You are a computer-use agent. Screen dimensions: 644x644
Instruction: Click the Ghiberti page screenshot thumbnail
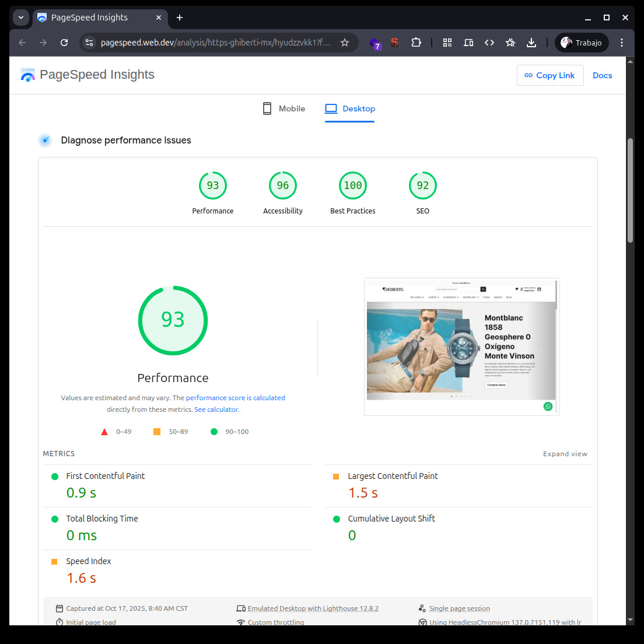click(461, 346)
